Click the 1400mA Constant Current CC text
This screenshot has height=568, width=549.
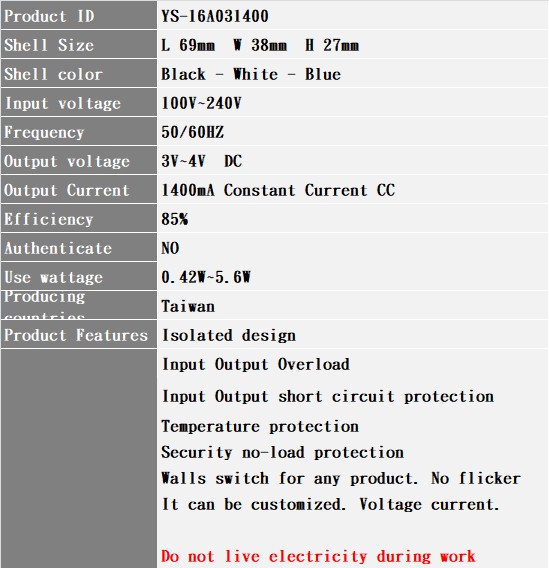click(x=278, y=190)
